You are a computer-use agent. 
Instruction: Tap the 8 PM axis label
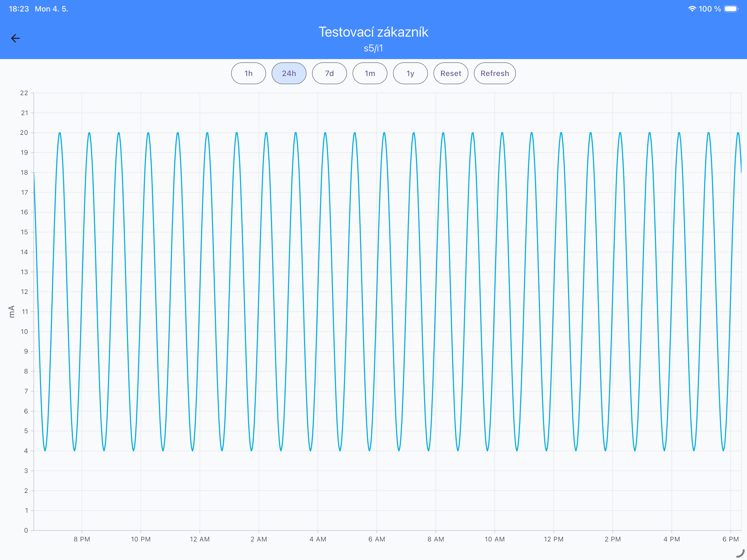pyautogui.click(x=82, y=539)
